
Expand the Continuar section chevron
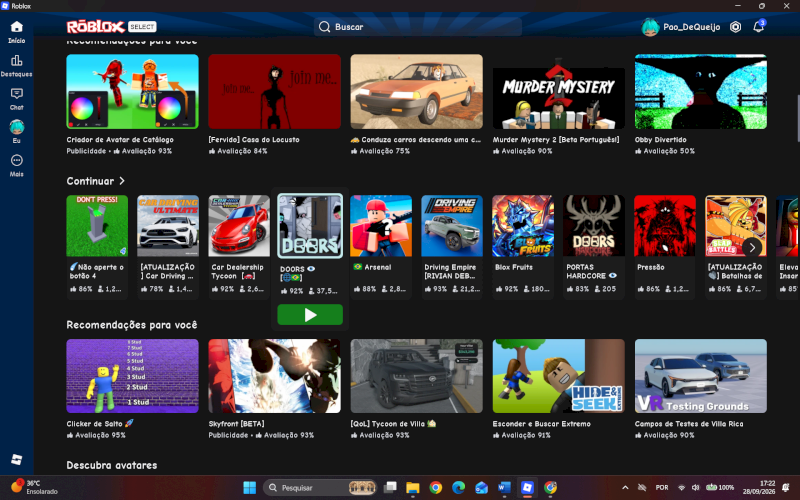click(x=122, y=181)
